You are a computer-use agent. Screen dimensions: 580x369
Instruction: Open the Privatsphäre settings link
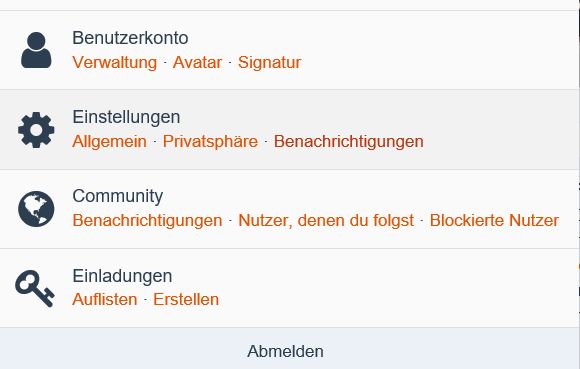(210, 141)
